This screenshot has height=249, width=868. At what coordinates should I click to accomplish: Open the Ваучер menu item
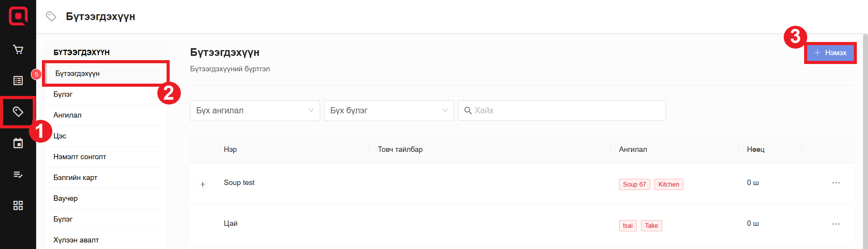[65, 199]
